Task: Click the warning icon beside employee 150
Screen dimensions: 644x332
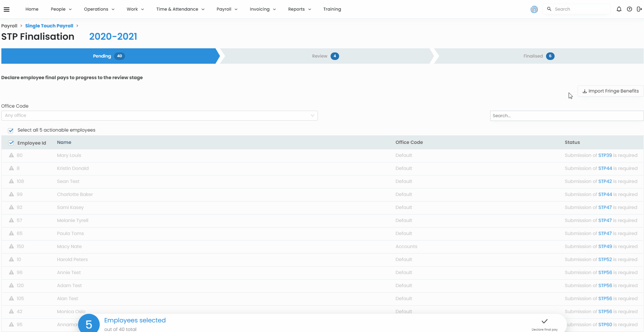Action: (11, 246)
